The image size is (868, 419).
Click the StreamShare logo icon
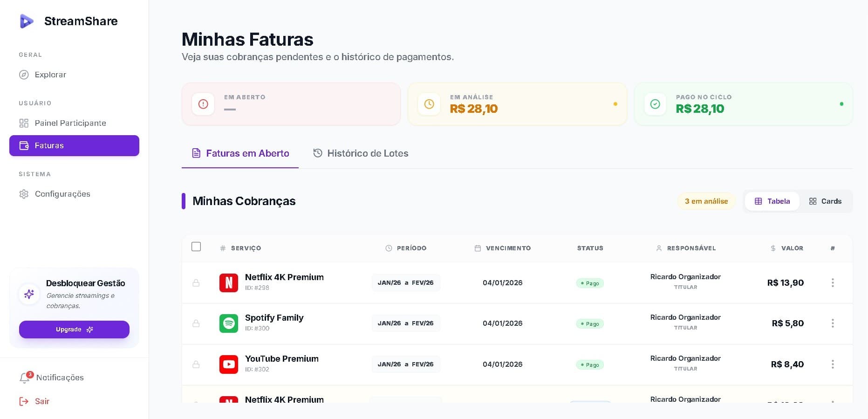tap(27, 21)
